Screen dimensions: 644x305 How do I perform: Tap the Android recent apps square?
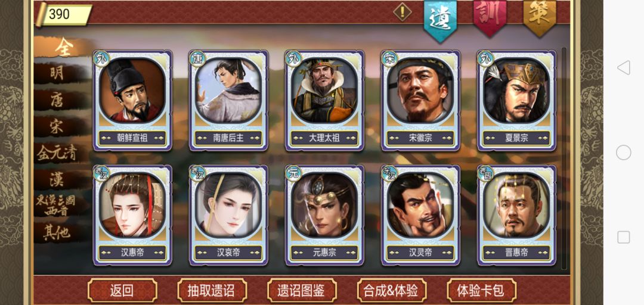[623, 237]
